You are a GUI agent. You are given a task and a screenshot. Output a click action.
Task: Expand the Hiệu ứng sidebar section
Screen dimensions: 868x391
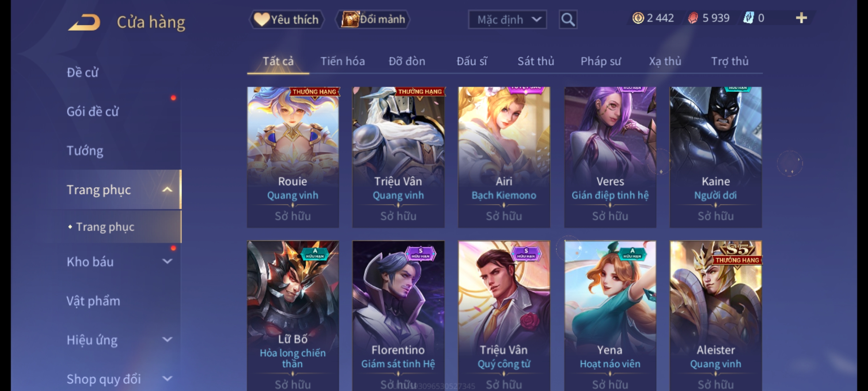tap(167, 340)
